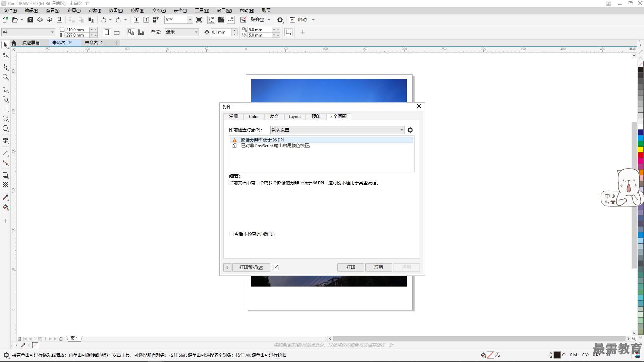
Task: Select the Freehand drawing tool
Action: [x=5, y=89]
